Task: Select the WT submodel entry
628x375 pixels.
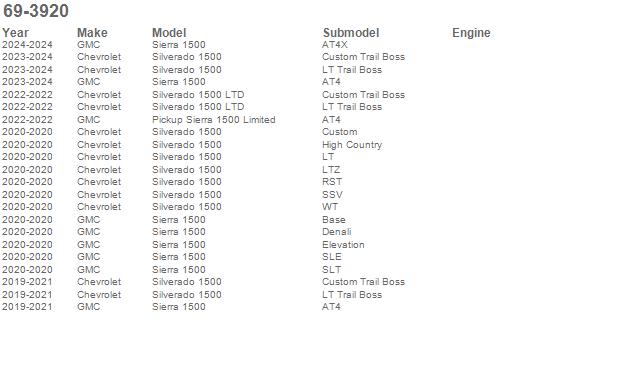Action: pyautogui.click(x=330, y=206)
